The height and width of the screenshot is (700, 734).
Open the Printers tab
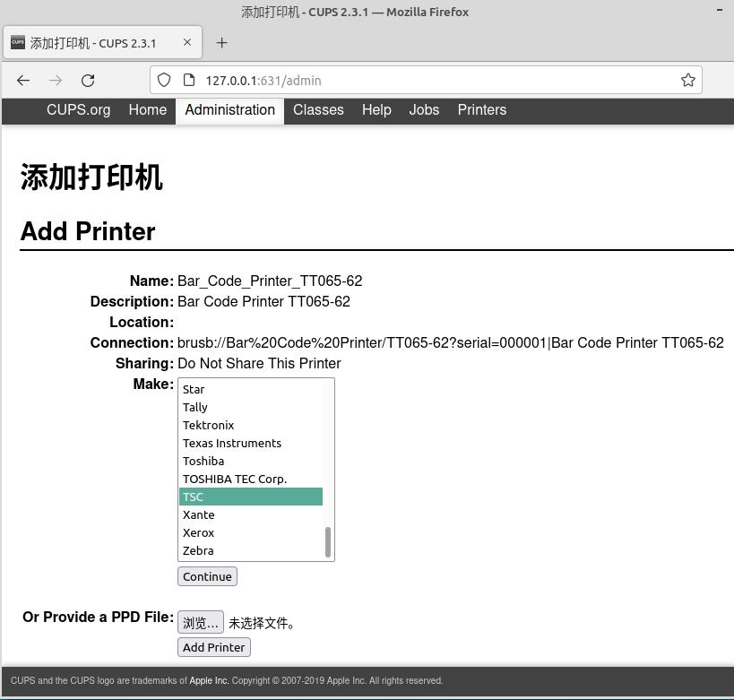pyautogui.click(x=481, y=109)
